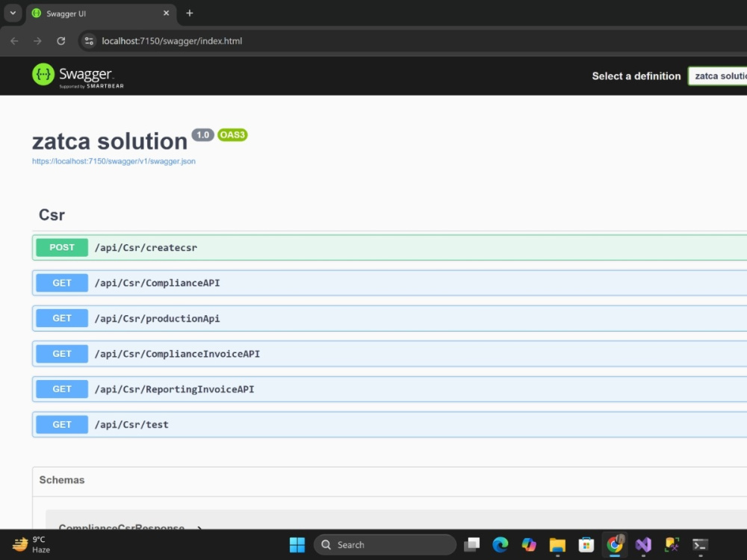Screen dimensions: 747x560
Task: Open the browser profile chevron at top left
Action: [x=12, y=13]
